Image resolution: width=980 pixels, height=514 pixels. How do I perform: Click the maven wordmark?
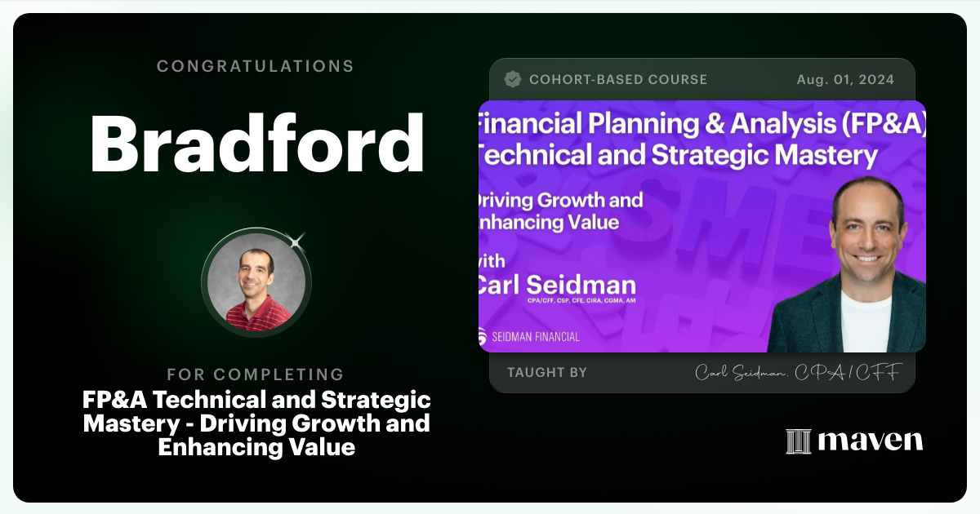[870, 441]
